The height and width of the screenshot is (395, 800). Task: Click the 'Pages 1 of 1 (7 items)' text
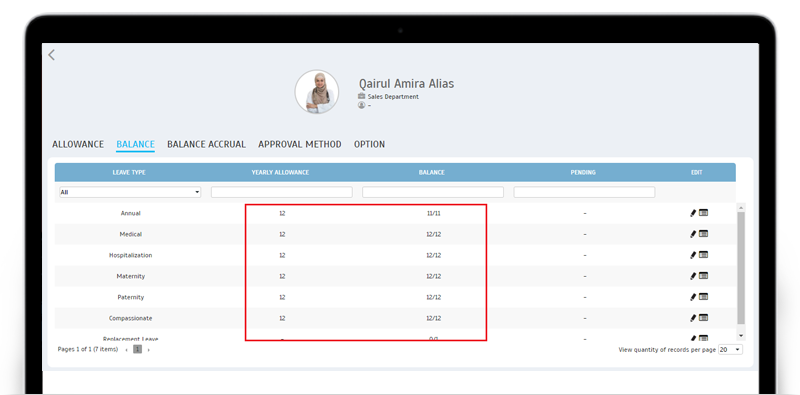pyautogui.click(x=88, y=350)
